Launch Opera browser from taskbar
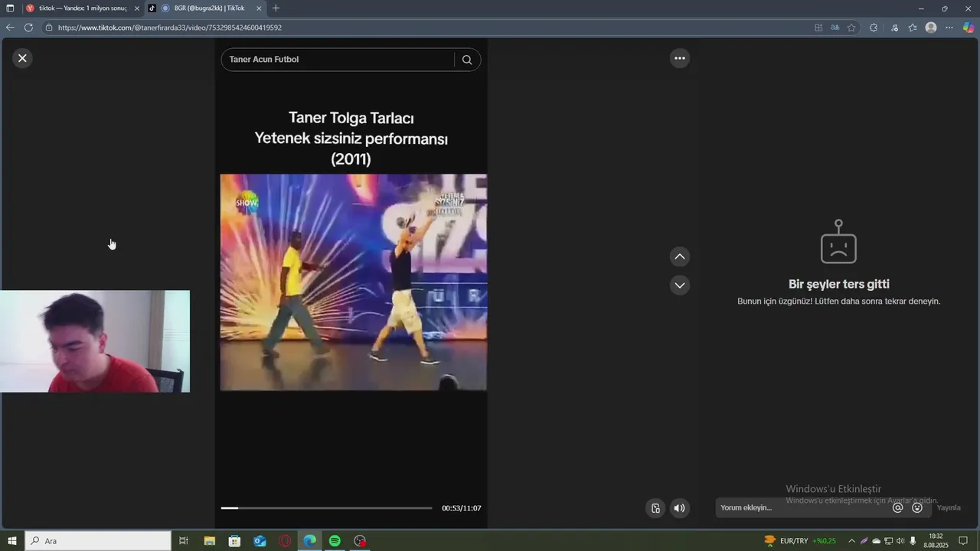Image resolution: width=980 pixels, height=551 pixels. (285, 541)
